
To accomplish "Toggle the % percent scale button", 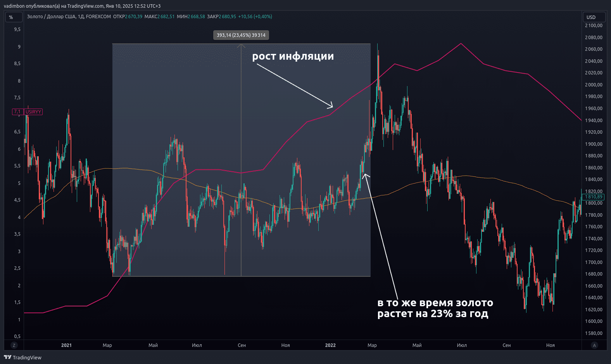I will tap(11, 17).
